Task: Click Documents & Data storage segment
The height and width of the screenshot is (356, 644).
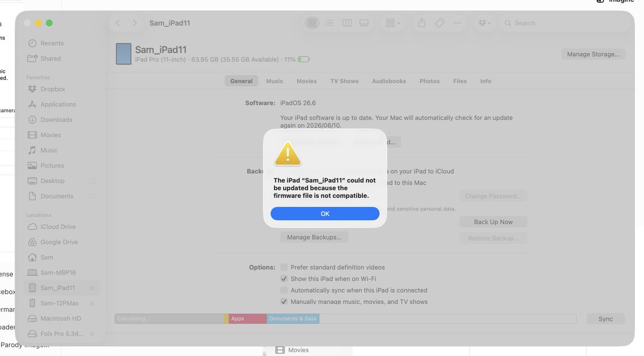Action: coord(292,319)
